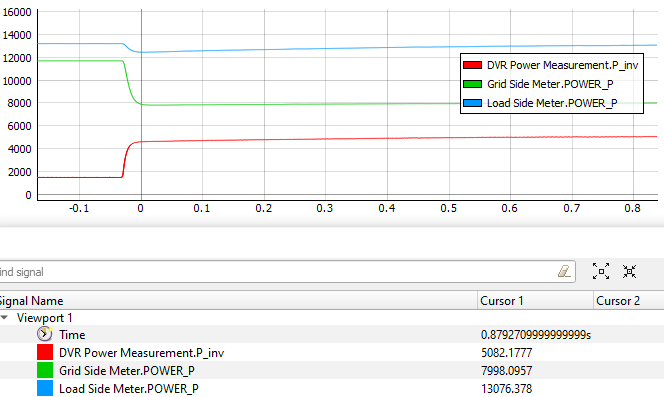Click the Cursor 2 column header
The width and height of the screenshot is (664, 397).
pos(629,300)
